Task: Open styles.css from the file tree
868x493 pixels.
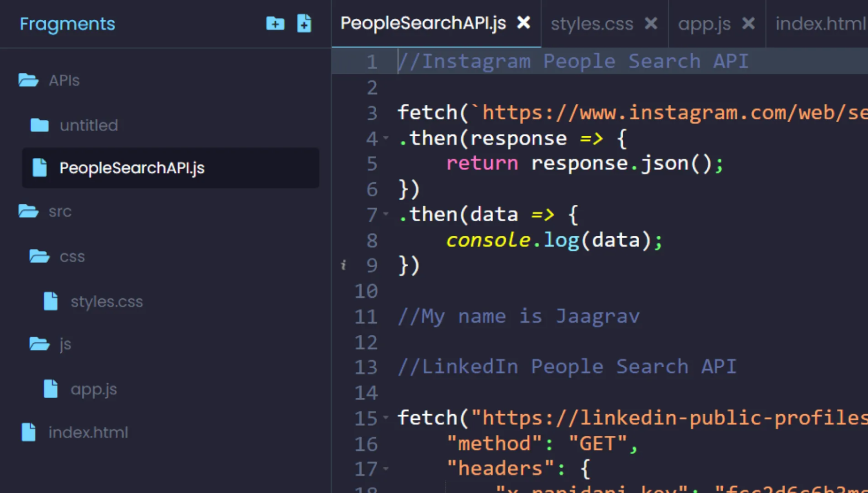Action: coord(106,301)
